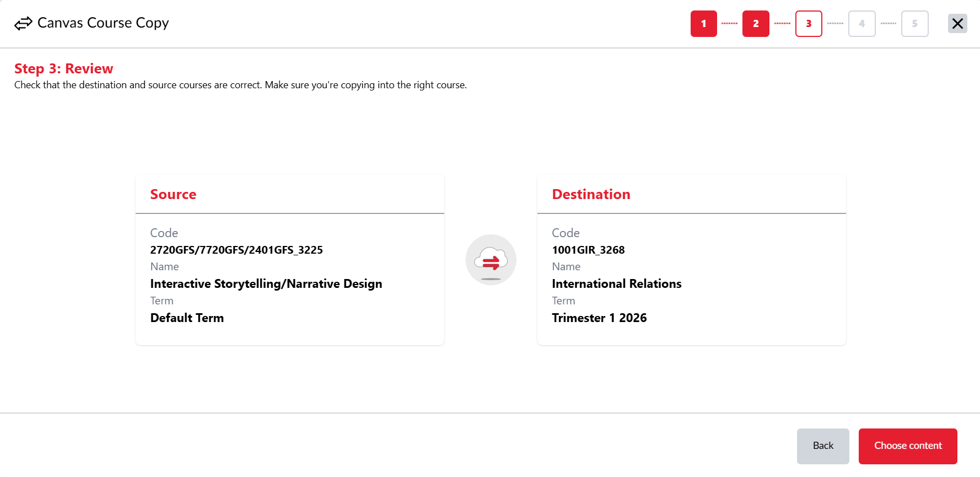
Task: Click the Canvas Course Copy title text
Action: [103, 23]
